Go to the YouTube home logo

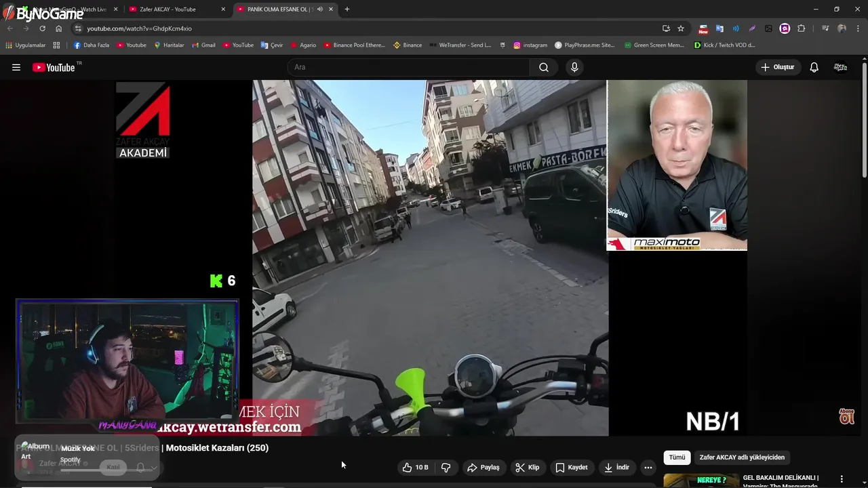[x=54, y=67]
